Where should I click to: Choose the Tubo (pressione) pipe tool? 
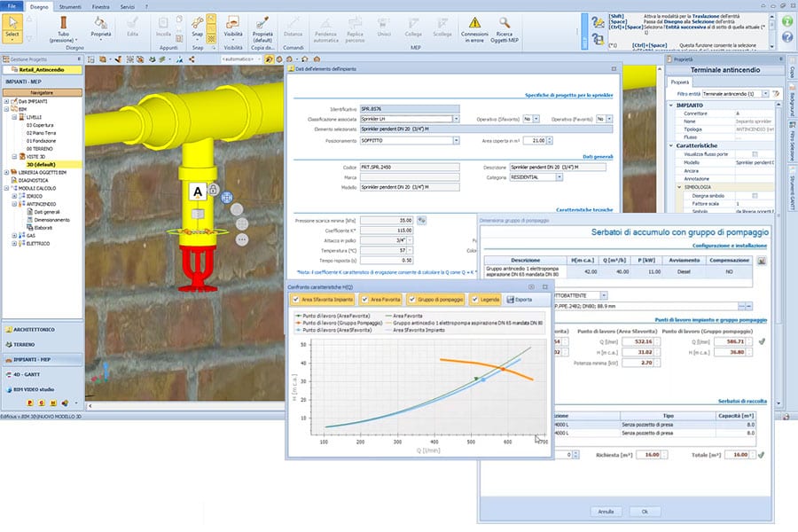click(63, 29)
